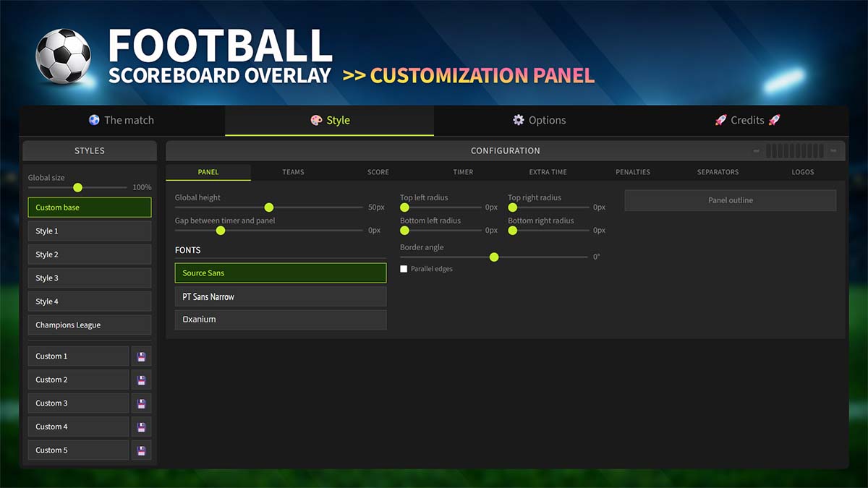Enable the Parallel edges checkbox
Viewport: 868px width, 488px height.
pyautogui.click(x=404, y=269)
